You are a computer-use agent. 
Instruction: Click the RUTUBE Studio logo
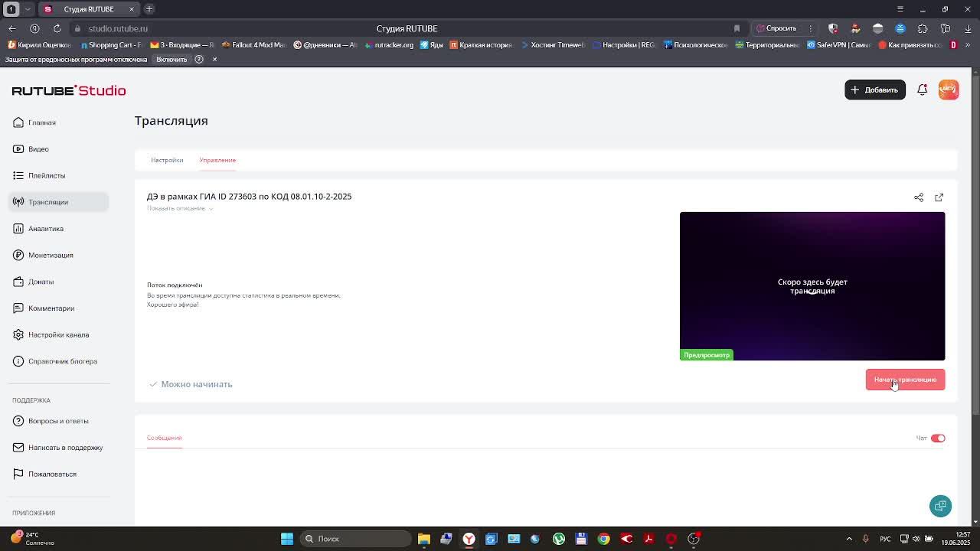69,90
